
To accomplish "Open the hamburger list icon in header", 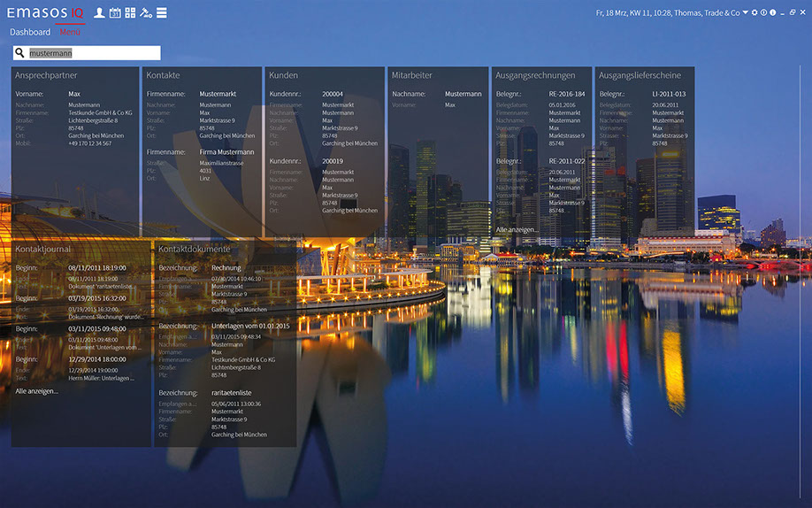I will (162, 13).
